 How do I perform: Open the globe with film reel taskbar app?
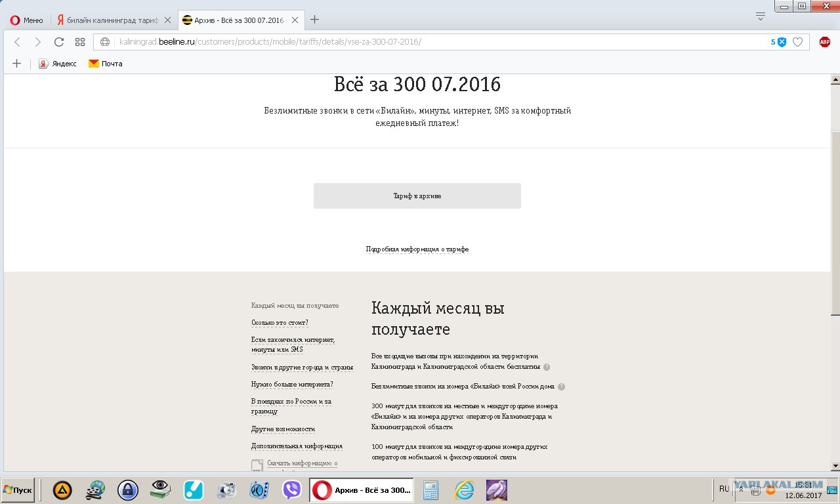tap(95, 490)
